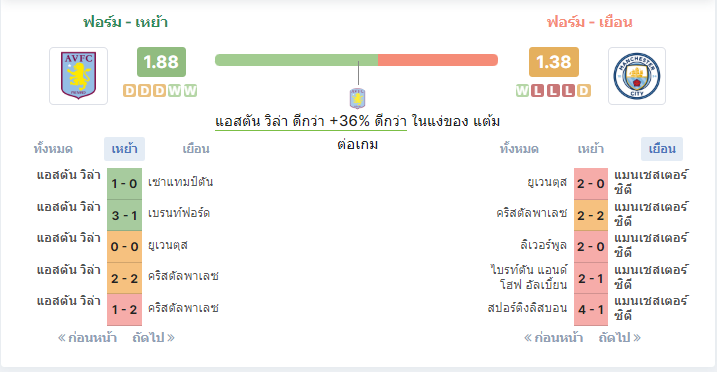Open the 3 - 1 Brentford match score

pyautogui.click(x=124, y=215)
